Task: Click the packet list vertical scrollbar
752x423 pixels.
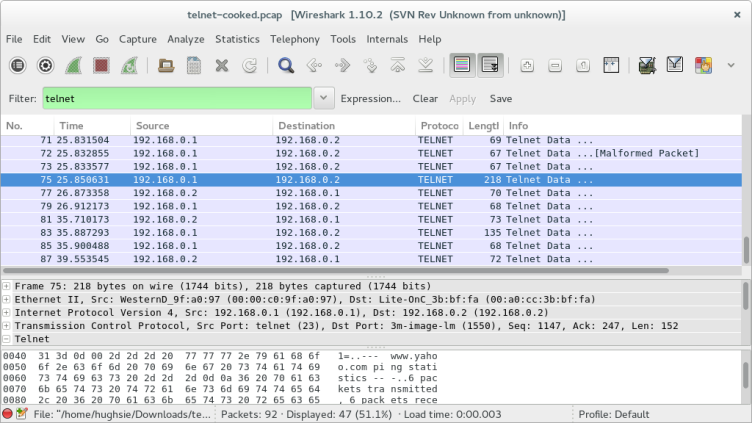Action: (746, 250)
